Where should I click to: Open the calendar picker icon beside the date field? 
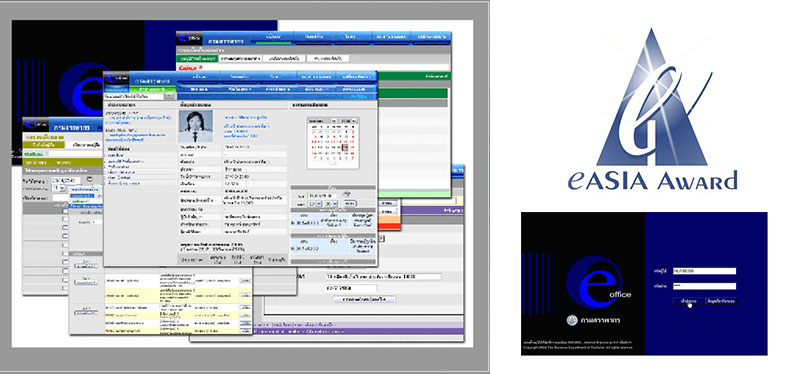point(89,180)
